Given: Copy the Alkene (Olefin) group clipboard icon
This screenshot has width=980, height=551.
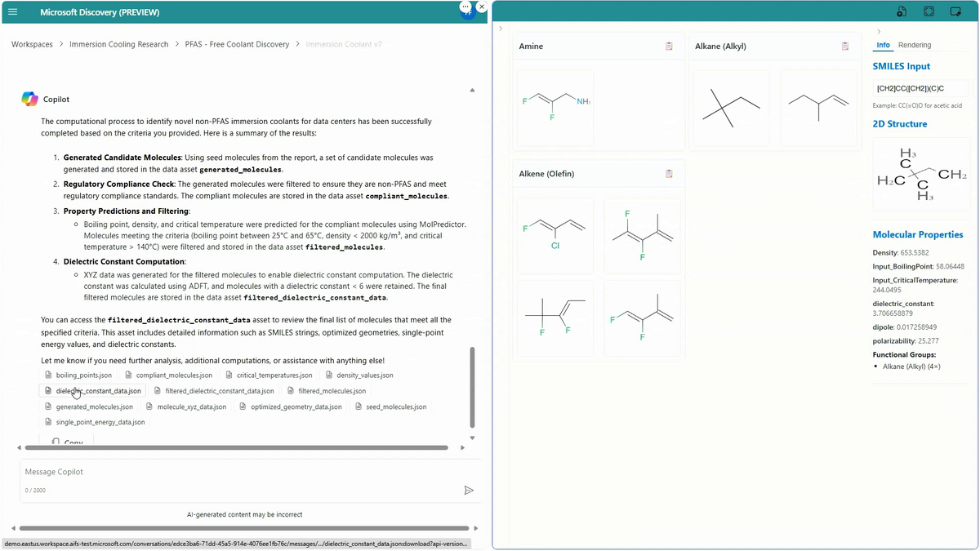Looking at the screenshot, I should (x=669, y=174).
